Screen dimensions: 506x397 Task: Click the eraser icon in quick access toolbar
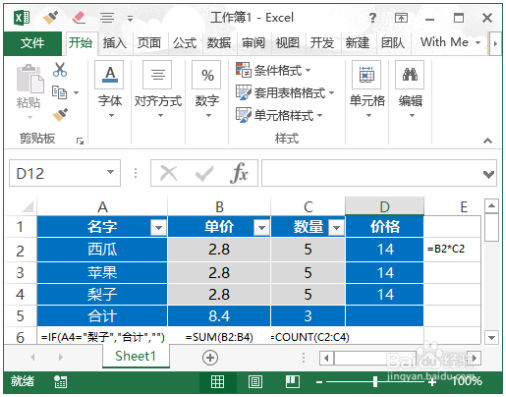(79, 17)
